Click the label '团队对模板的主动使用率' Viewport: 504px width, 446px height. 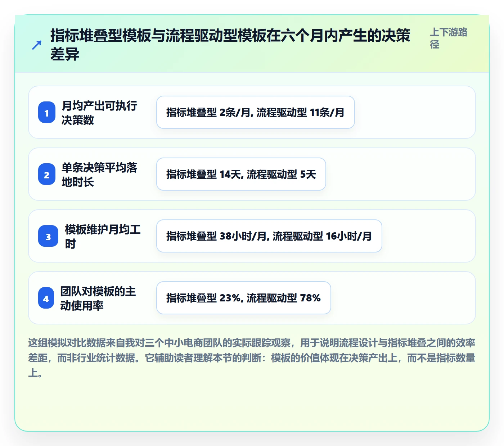(98, 298)
